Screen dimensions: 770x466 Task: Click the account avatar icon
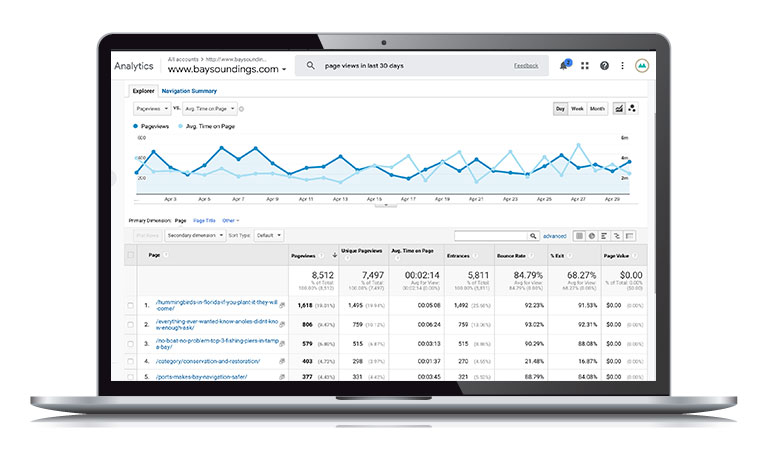coord(641,66)
